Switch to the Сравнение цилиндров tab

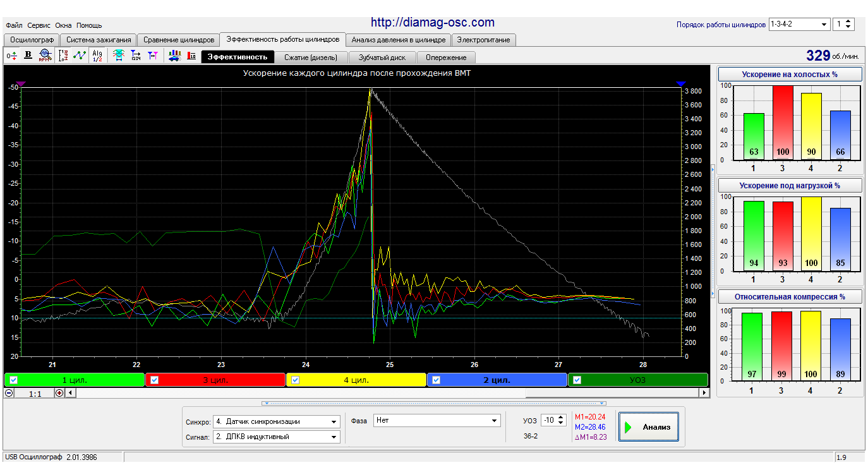click(178, 40)
